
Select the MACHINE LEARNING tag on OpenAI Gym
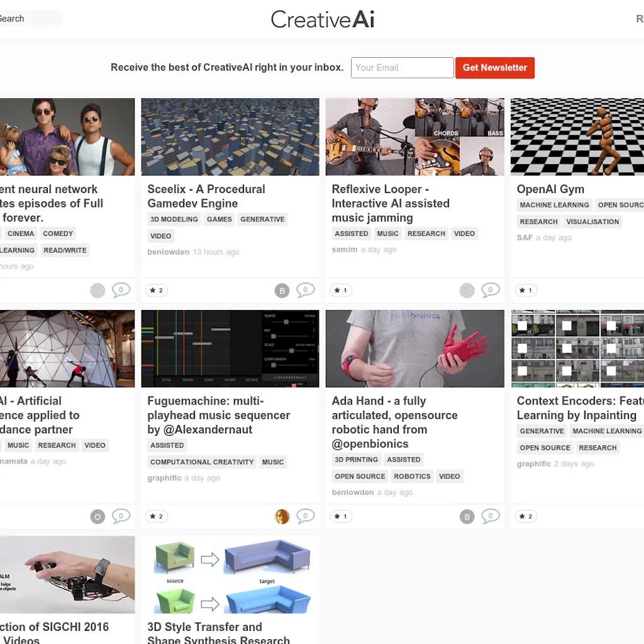[x=554, y=204]
